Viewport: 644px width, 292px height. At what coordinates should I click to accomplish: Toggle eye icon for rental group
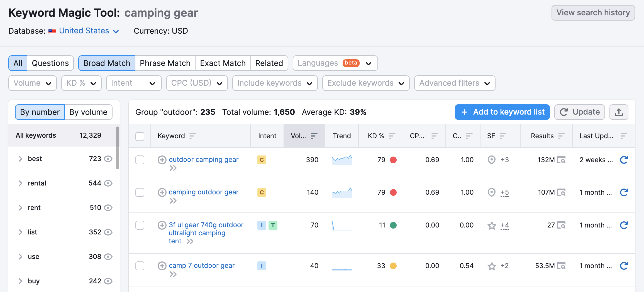(x=108, y=183)
